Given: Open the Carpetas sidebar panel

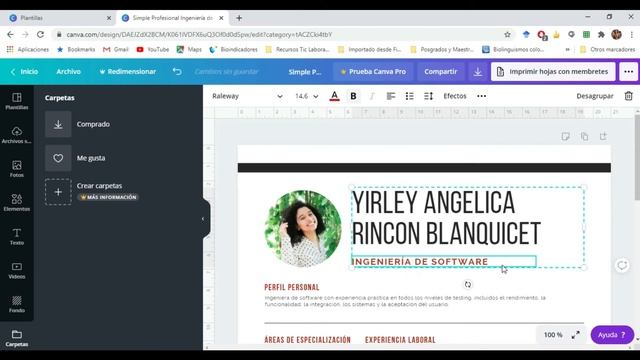Looking at the screenshot, I should point(17,338).
